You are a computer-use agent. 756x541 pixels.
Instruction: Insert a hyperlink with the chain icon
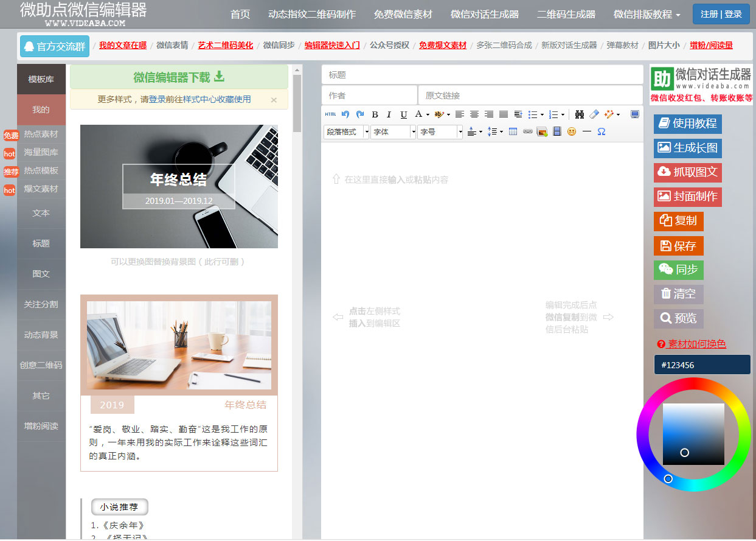pos(527,131)
